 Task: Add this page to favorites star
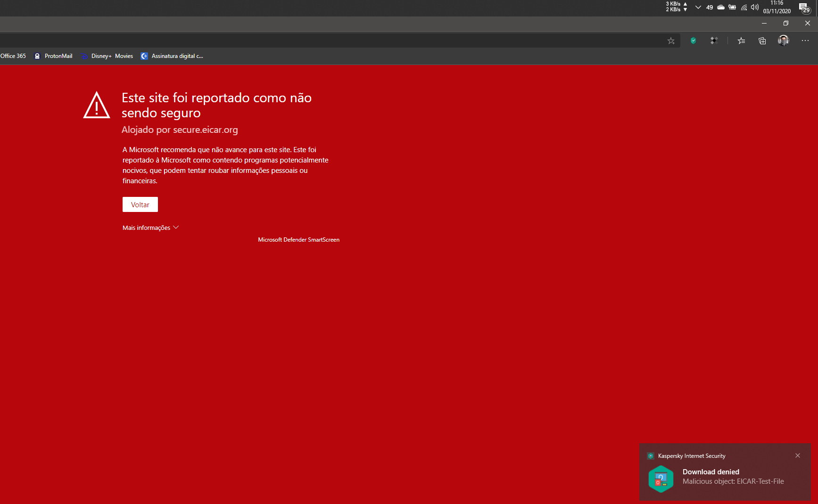click(x=671, y=41)
